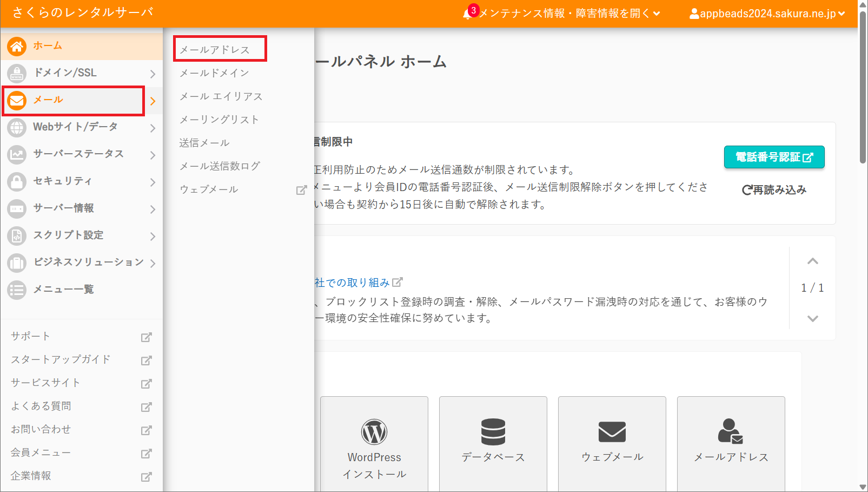Select 送信メール submenu item

point(204,143)
